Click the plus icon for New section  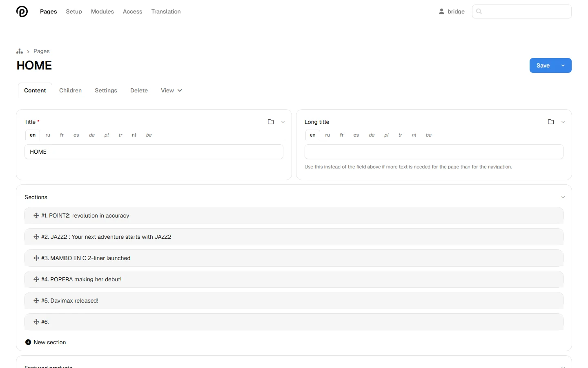coord(28,342)
